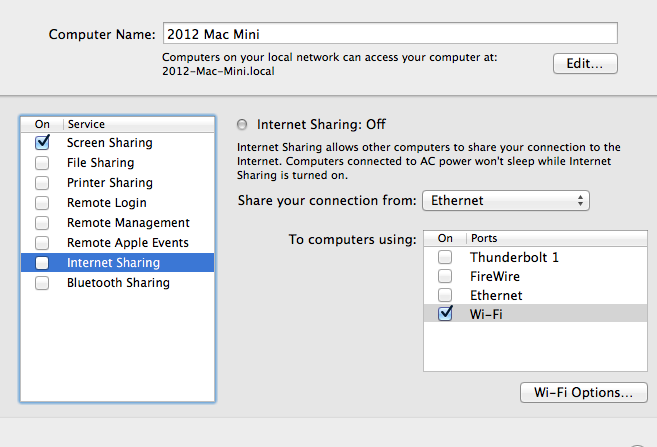Turn on the Remote Login checkbox

42,203
